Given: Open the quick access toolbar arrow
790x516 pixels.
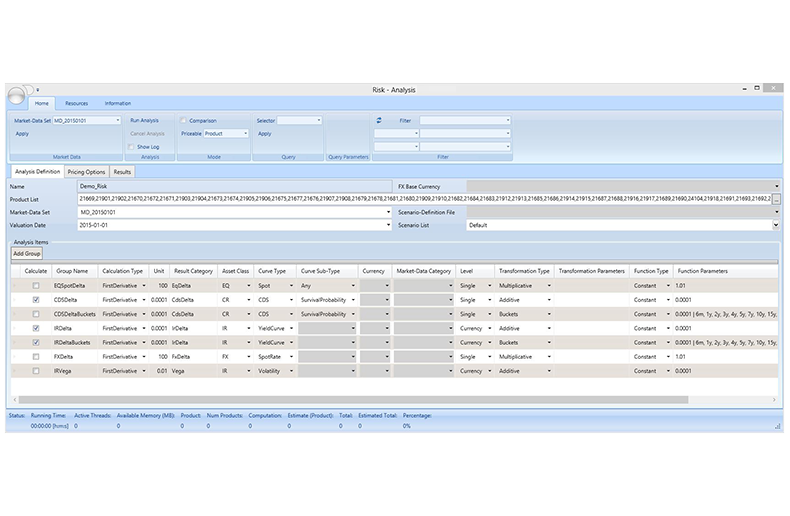Looking at the screenshot, I should (37, 90).
